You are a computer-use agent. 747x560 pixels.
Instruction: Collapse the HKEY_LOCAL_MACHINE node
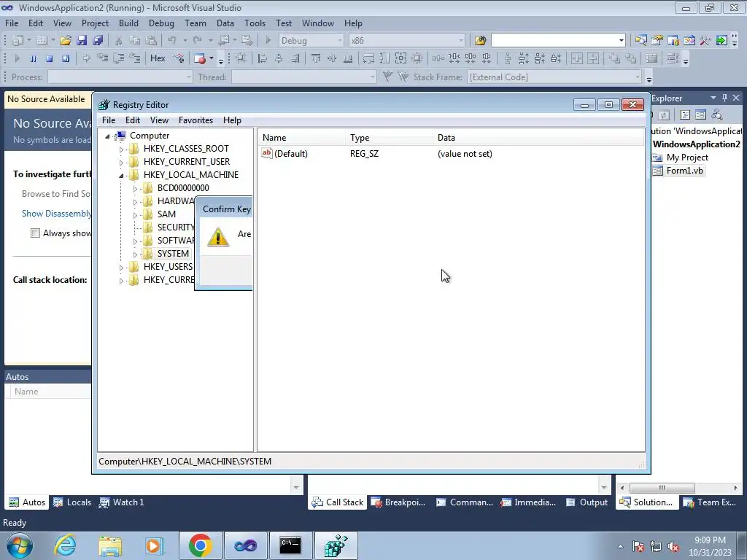coord(121,176)
